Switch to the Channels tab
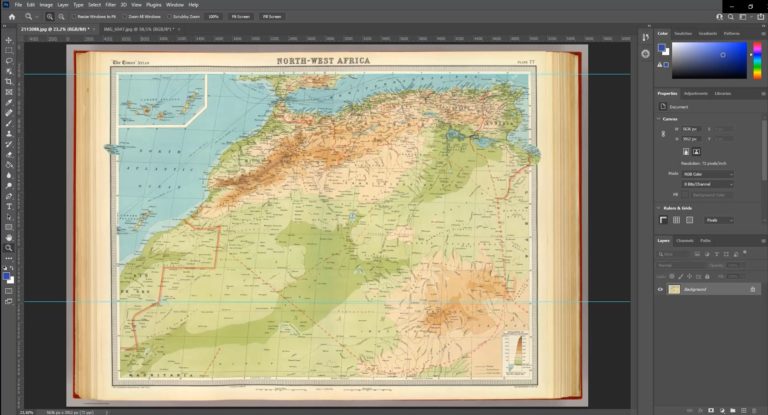The height and width of the screenshot is (415, 768). click(685, 241)
